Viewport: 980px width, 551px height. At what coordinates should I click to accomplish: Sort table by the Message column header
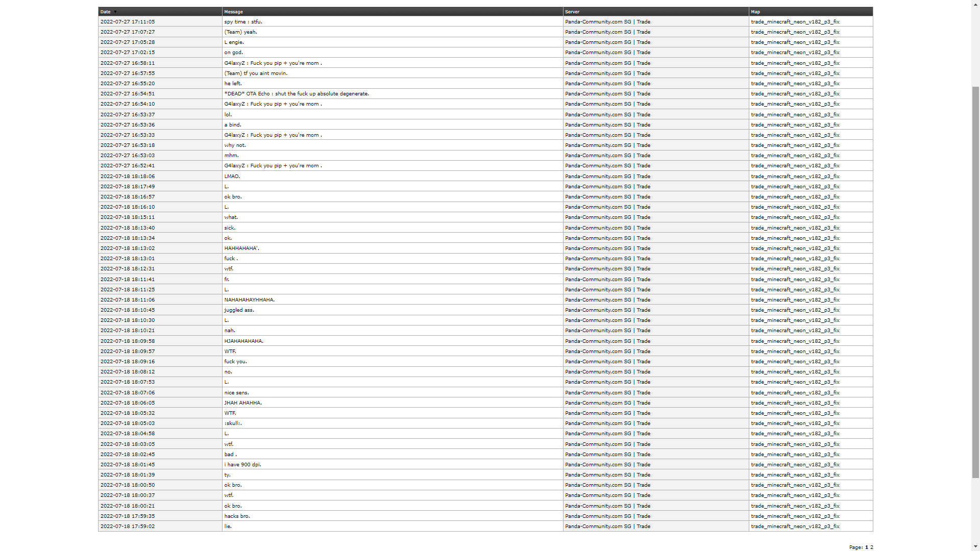233,12
